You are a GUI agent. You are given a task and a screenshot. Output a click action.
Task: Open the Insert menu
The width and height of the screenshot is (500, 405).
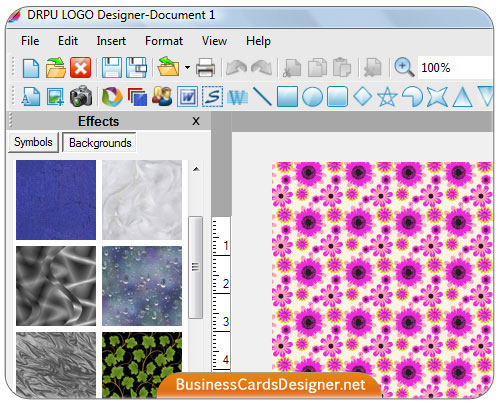click(x=111, y=41)
